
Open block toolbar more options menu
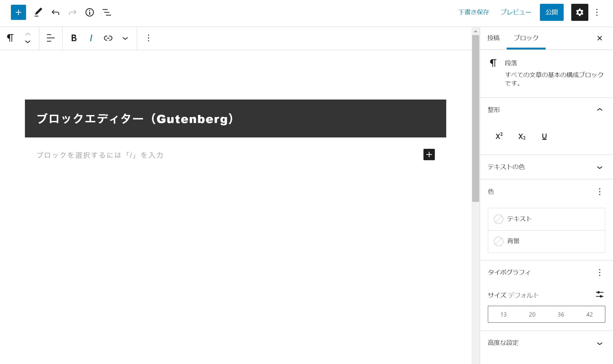(149, 38)
